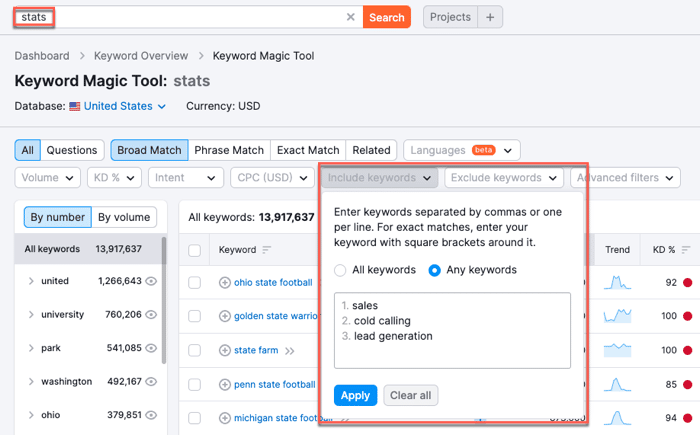Click the double-arrow icon after state farm
This screenshot has height=435, width=700.
290,351
